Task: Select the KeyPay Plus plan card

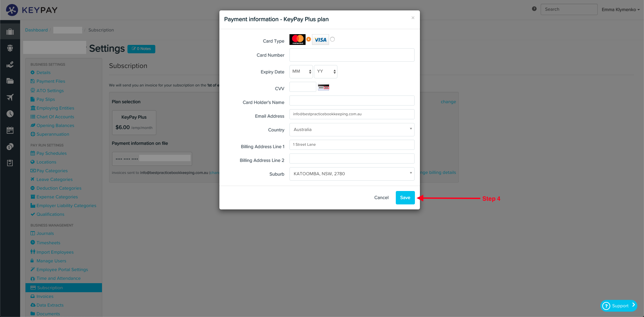Action: pos(134,122)
